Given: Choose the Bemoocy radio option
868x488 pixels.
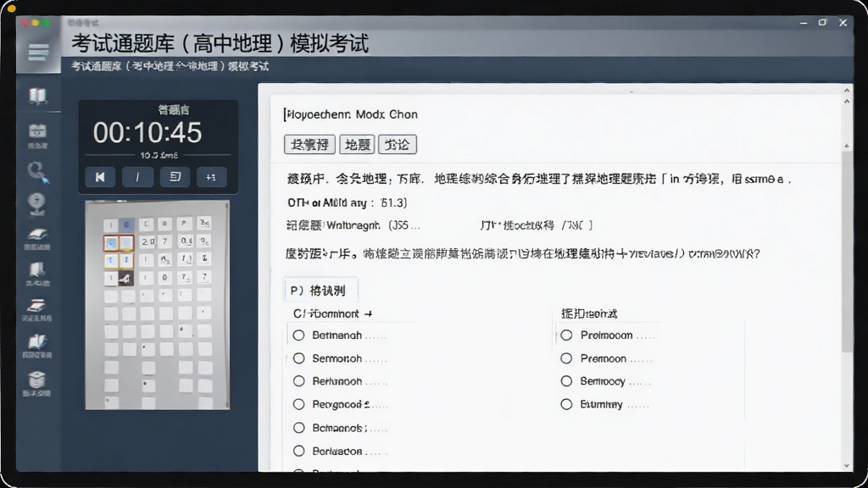Looking at the screenshot, I should [566, 381].
